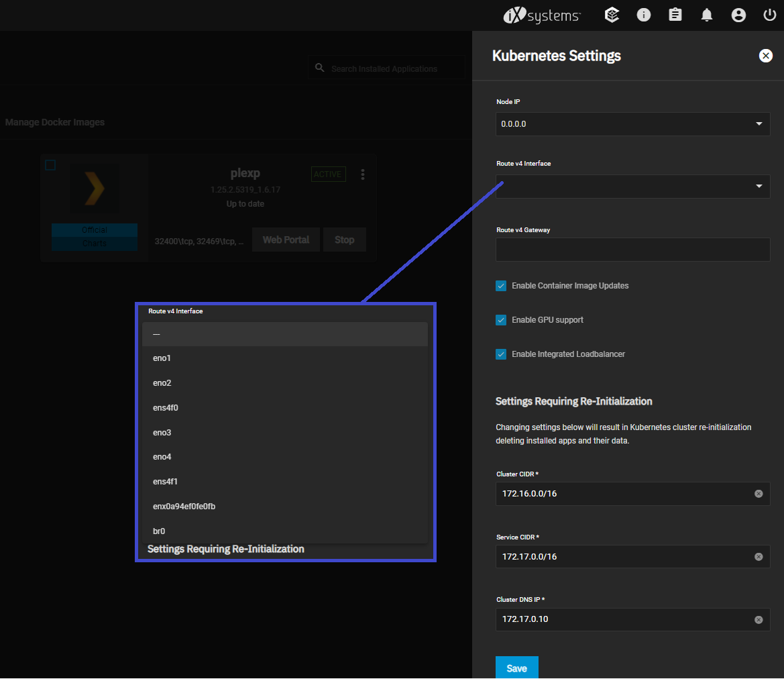The height and width of the screenshot is (679, 784).
Task: Click the plexp app name
Action: [245, 173]
